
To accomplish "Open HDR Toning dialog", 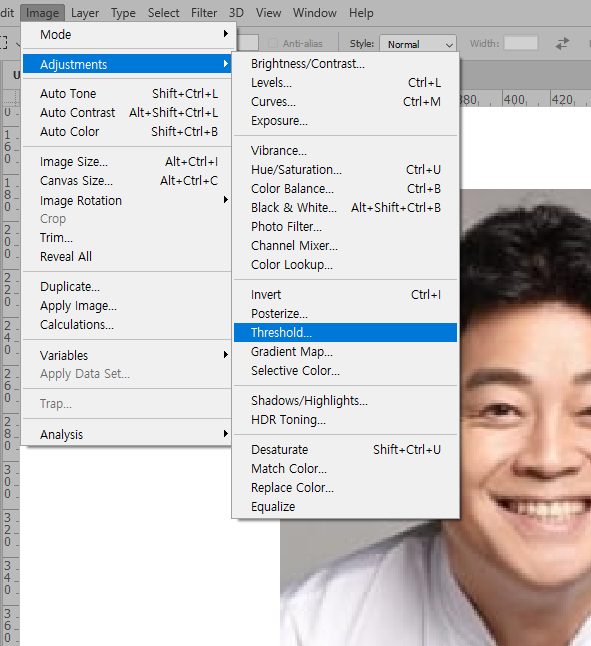I will coord(346,419).
